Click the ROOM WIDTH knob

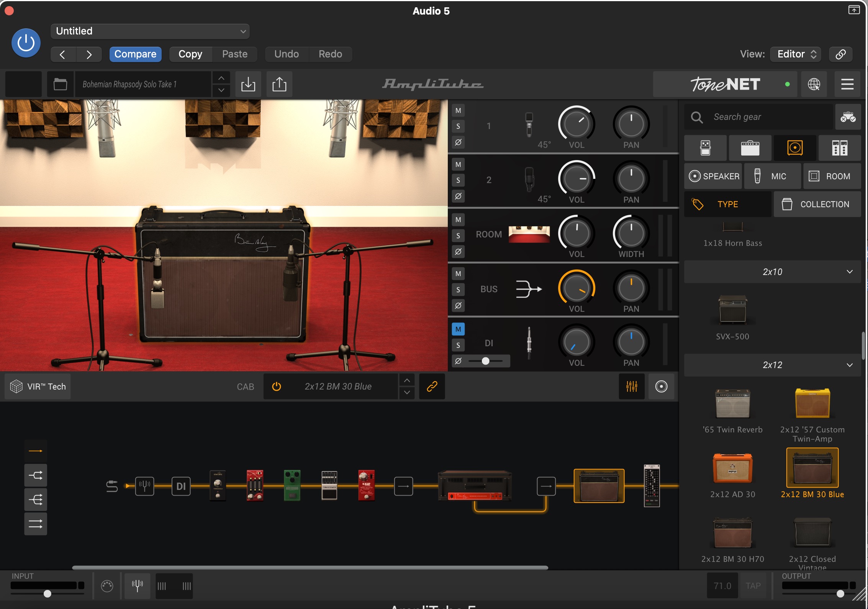tap(631, 233)
